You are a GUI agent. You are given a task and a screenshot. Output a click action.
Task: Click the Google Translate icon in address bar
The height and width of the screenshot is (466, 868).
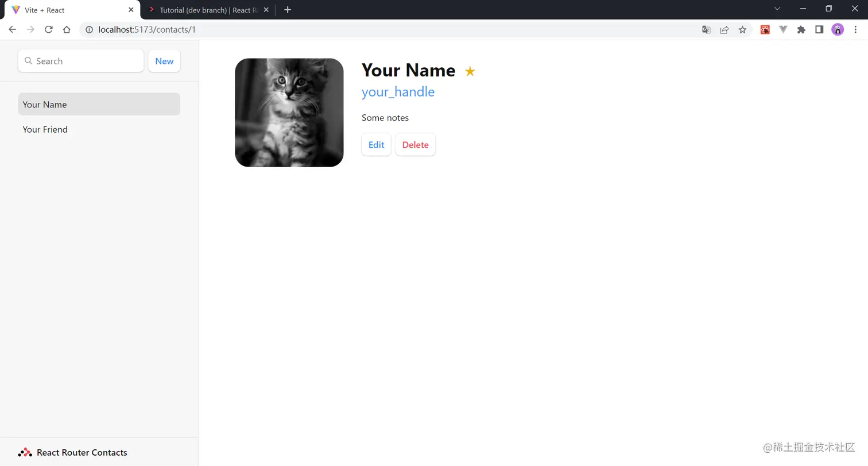(706, 29)
